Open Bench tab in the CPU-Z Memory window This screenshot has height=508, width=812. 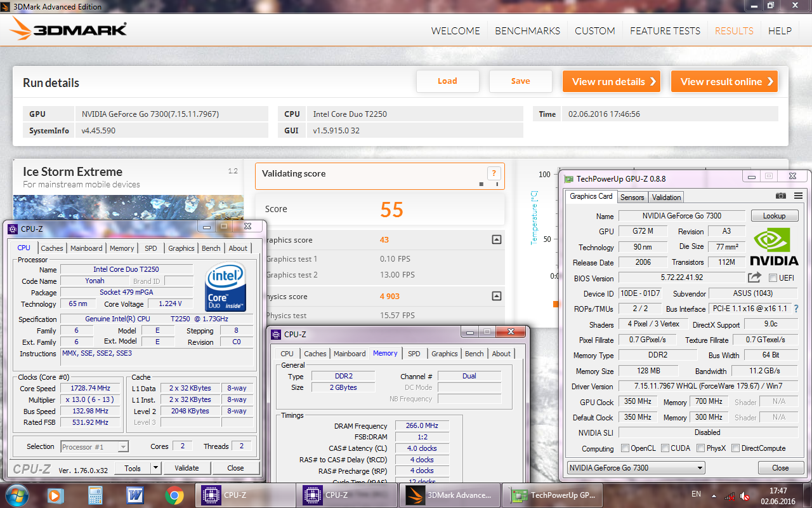(474, 354)
